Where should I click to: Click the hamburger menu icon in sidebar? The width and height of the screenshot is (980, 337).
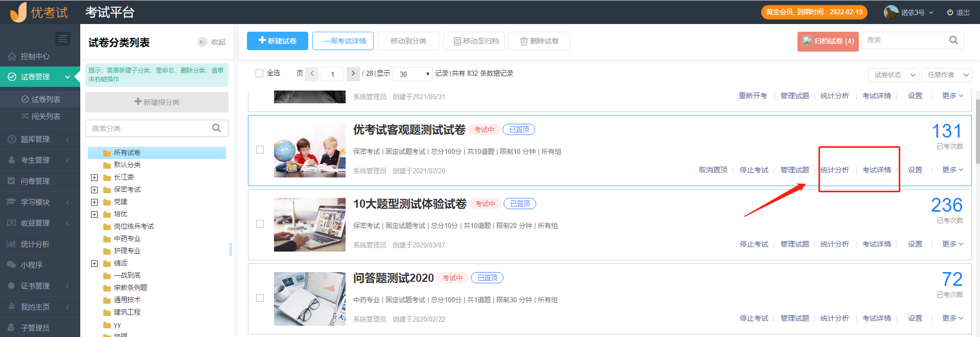coord(62,39)
